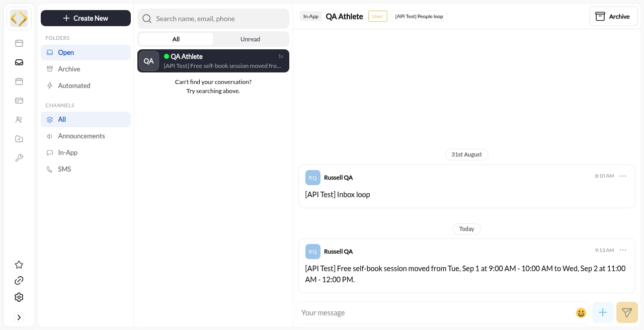Click the Archive button in the conversation header

(614, 16)
